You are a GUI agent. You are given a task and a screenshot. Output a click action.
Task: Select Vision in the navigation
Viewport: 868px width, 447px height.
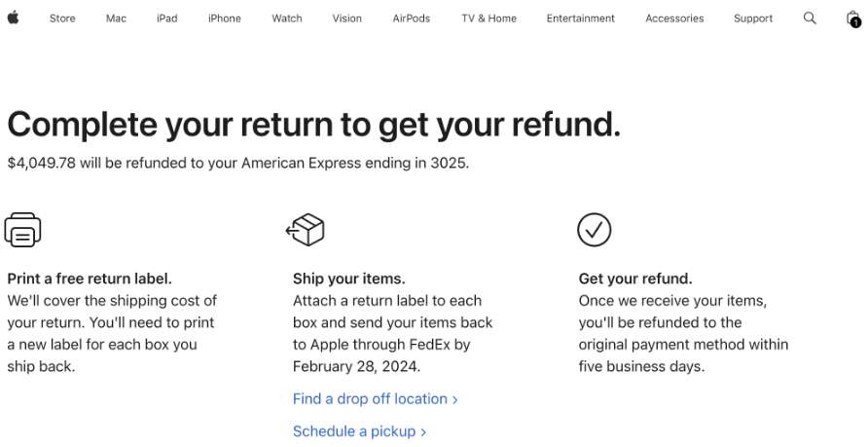click(347, 19)
